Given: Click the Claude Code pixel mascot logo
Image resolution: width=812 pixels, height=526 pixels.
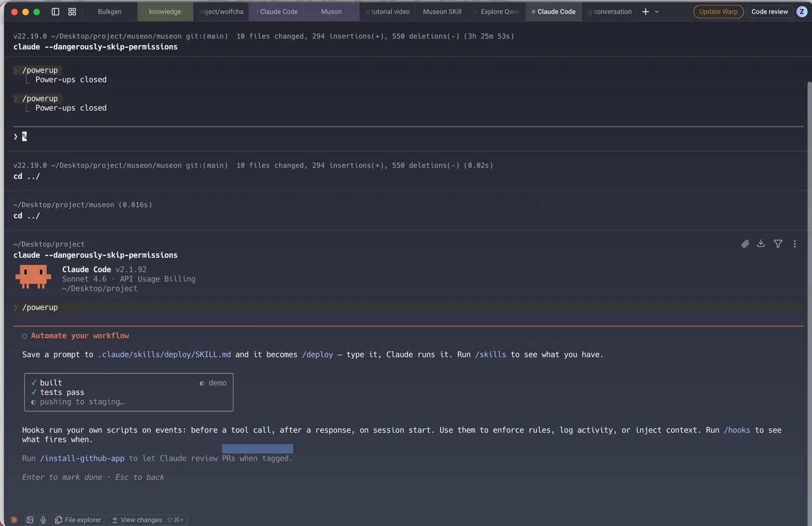Looking at the screenshot, I should click(x=33, y=277).
